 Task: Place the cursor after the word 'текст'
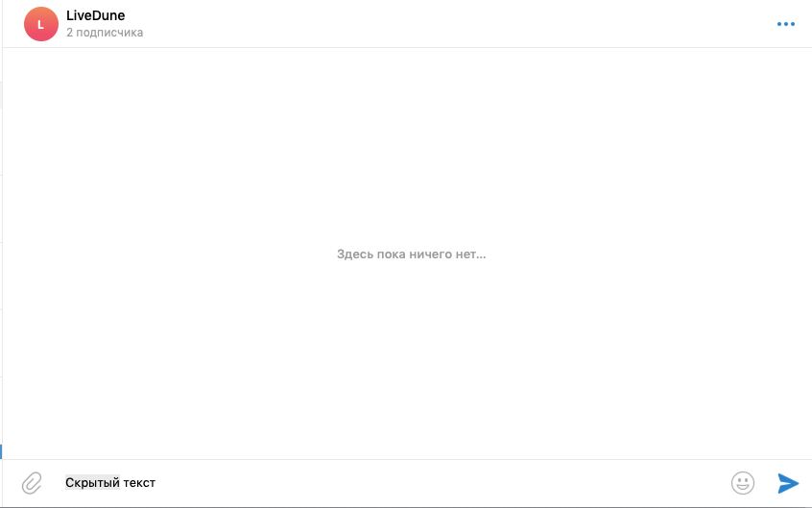click(x=155, y=483)
